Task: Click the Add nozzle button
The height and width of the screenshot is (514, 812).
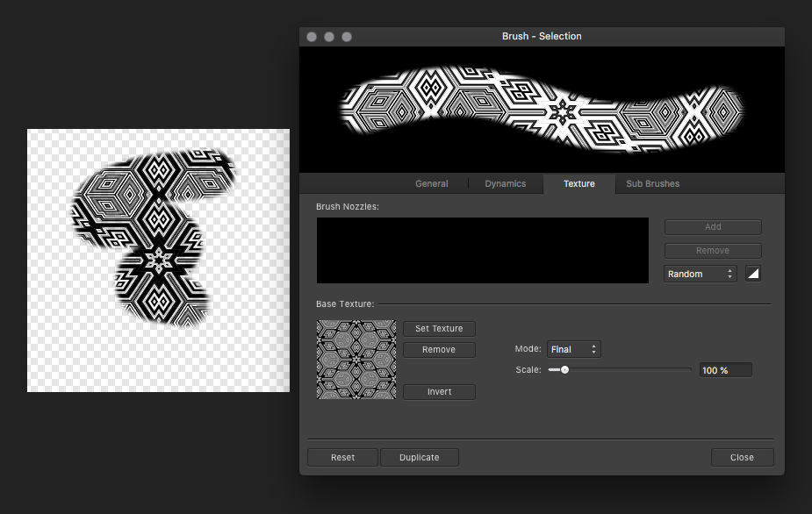Action: pyautogui.click(x=712, y=226)
